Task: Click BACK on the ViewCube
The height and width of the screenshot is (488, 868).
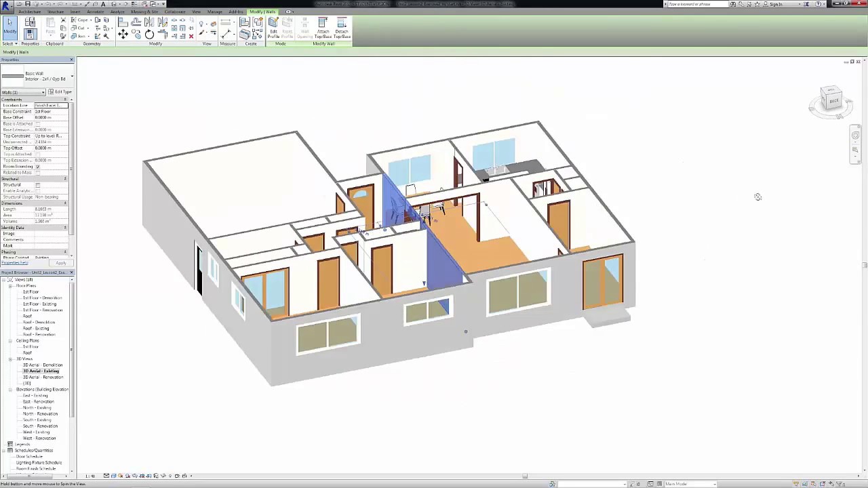Action: click(x=833, y=100)
